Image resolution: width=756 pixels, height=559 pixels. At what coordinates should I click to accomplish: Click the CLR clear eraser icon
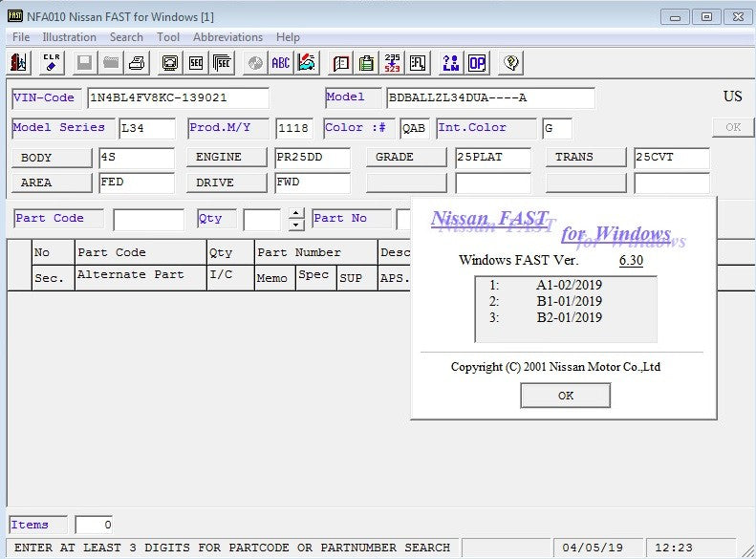pos(52,63)
